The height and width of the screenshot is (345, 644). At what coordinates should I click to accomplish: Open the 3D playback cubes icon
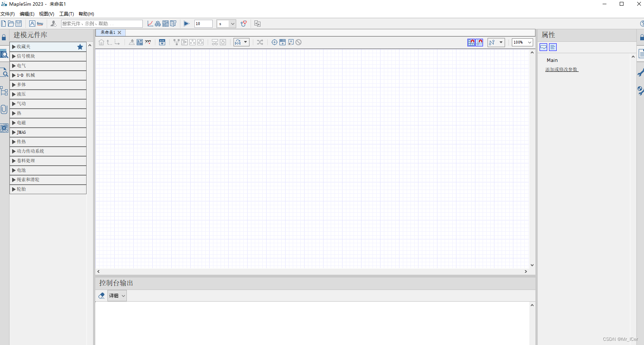pos(158,24)
